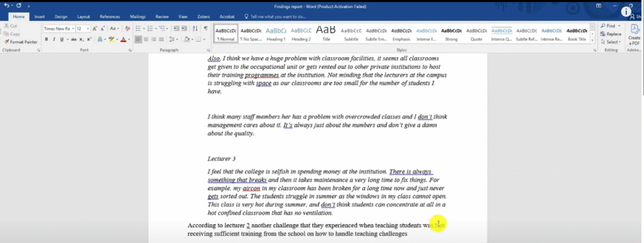Toggle bold formatting
Viewport: 644px width, 243px height.
(x=47, y=40)
